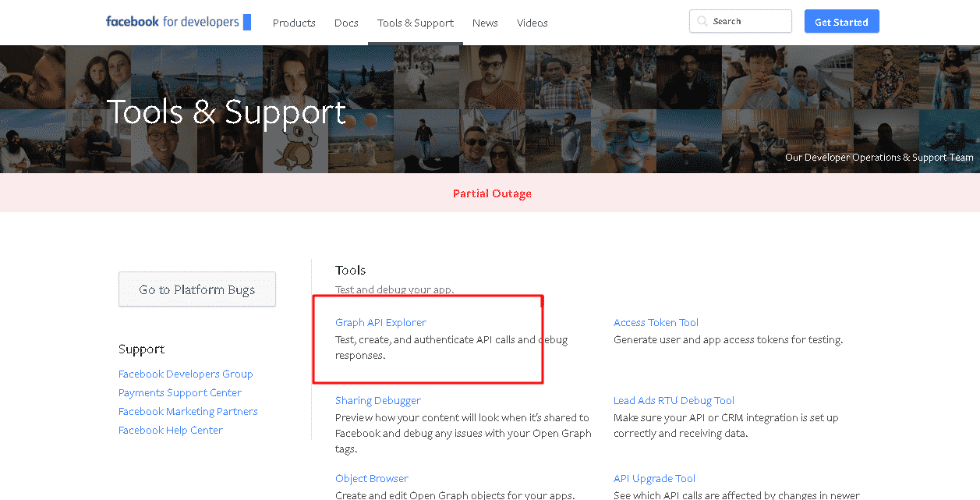Open Facebook Developers Group link
Image resolution: width=980 pixels, height=500 pixels.
click(186, 374)
